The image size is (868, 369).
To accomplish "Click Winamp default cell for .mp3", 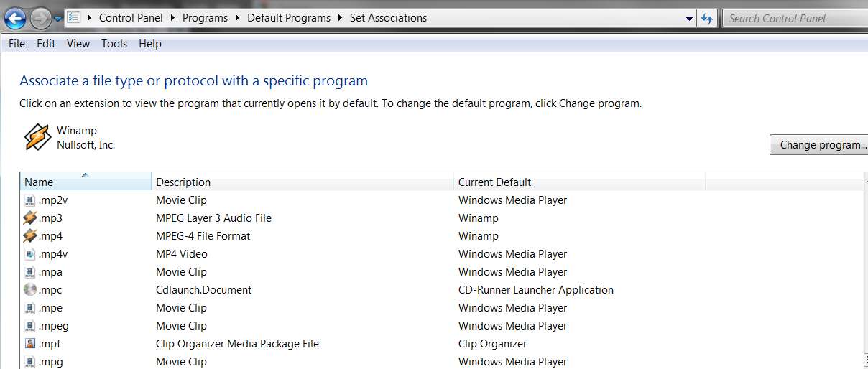I will [479, 218].
